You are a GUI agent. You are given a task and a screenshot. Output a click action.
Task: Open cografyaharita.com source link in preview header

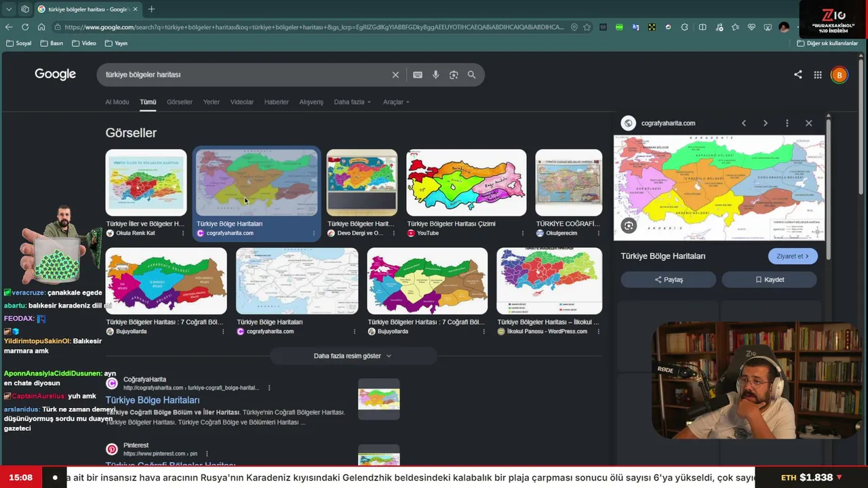tap(668, 123)
